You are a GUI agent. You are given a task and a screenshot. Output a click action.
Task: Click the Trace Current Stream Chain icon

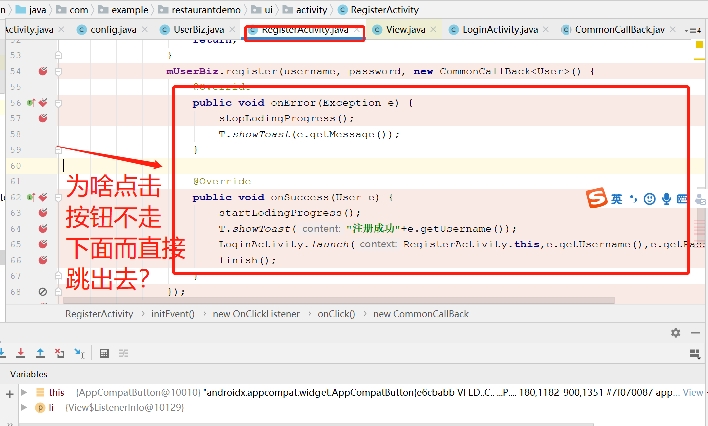tap(123, 353)
